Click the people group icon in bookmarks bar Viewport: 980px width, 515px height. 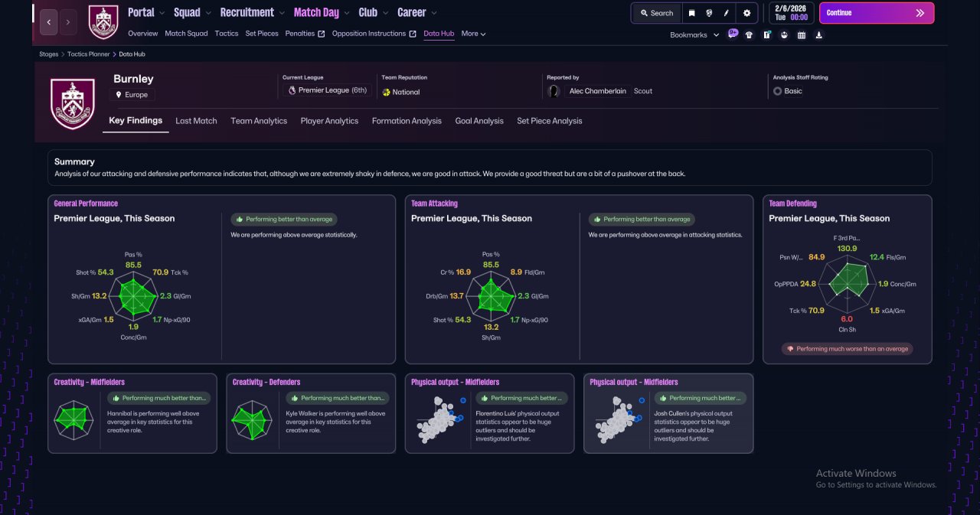pos(784,34)
